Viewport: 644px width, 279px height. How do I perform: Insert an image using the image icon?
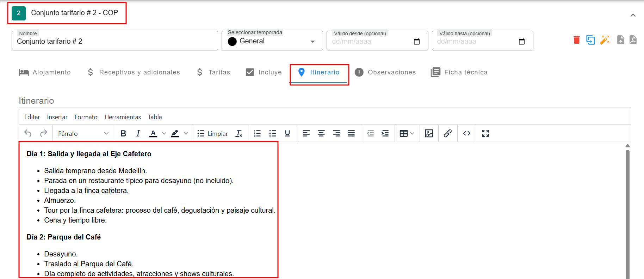tap(429, 133)
